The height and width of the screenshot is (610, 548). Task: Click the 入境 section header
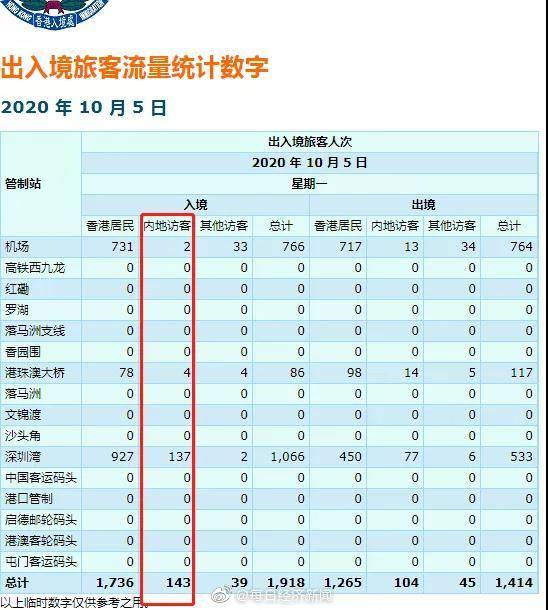[x=195, y=205]
